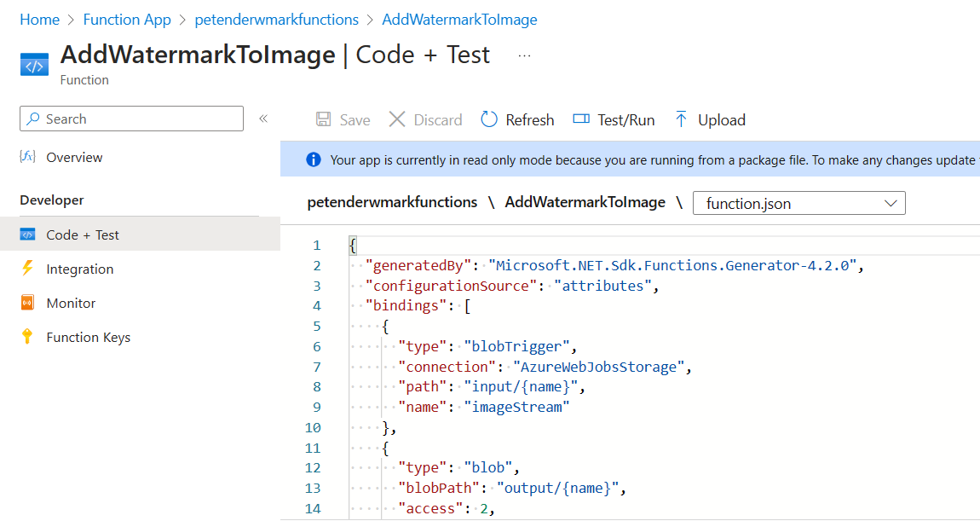The width and height of the screenshot is (980, 521).
Task: Click the Upload arrow icon
Action: coord(681,119)
